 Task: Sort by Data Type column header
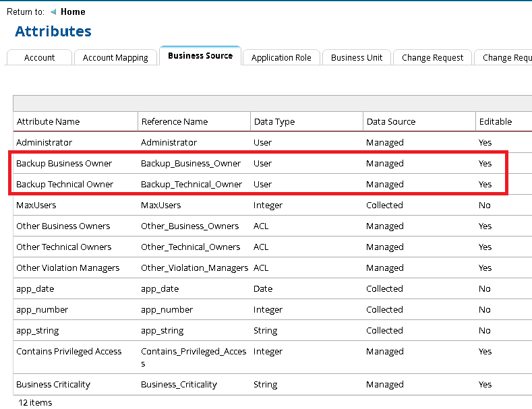pos(274,122)
